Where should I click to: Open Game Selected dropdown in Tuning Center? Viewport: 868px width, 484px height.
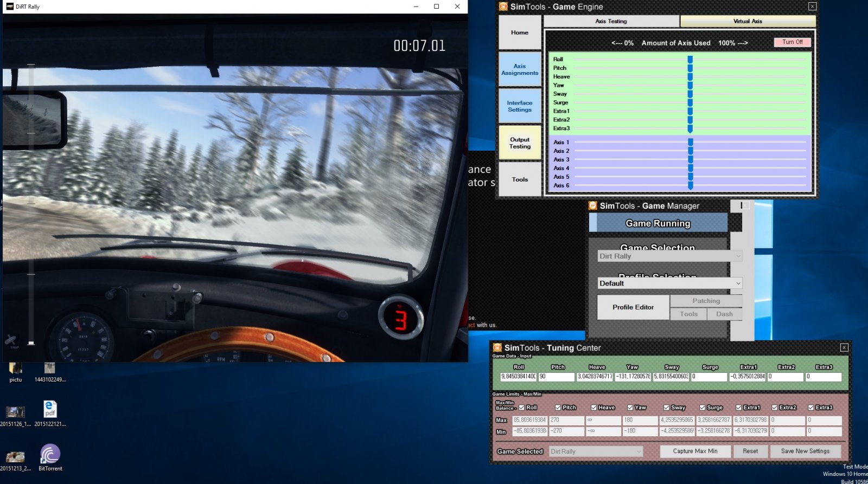(x=596, y=451)
